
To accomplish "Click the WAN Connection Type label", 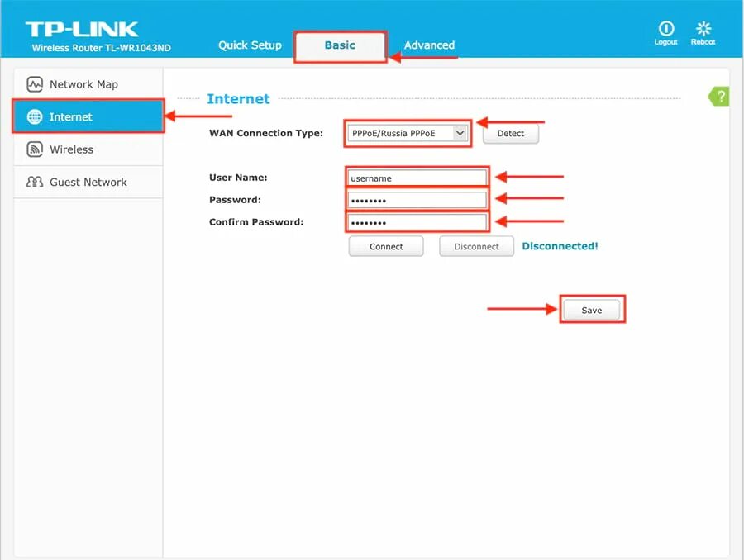I will point(265,133).
